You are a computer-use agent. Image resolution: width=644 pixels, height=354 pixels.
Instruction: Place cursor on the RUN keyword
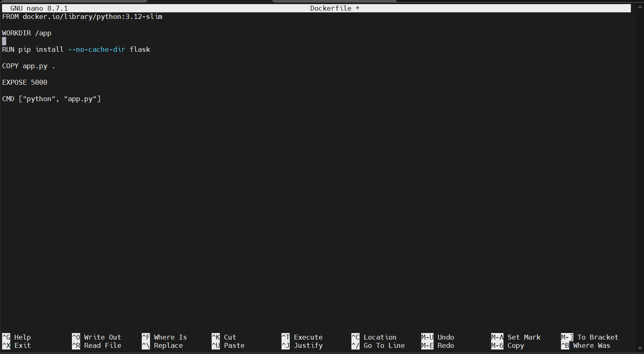(x=8, y=49)
